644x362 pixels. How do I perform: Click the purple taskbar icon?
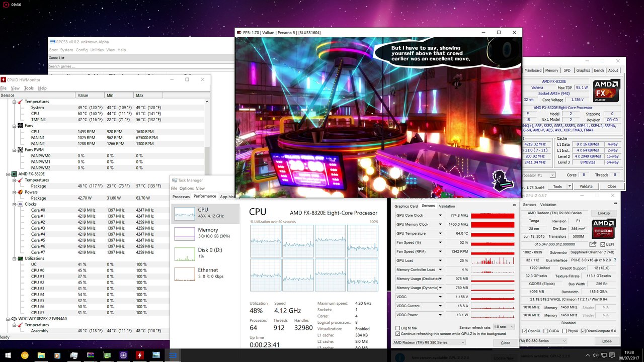click(123, 355)
